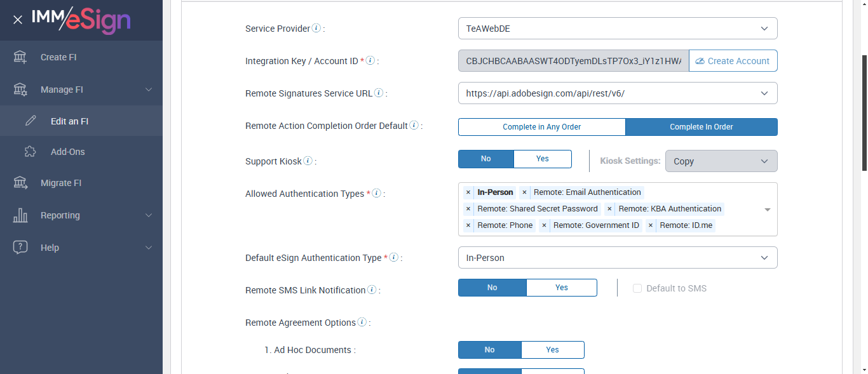Viewport: 868px width, 374px height.
Task: Open the Service Provider dropdown
Action: coord(617,29)
